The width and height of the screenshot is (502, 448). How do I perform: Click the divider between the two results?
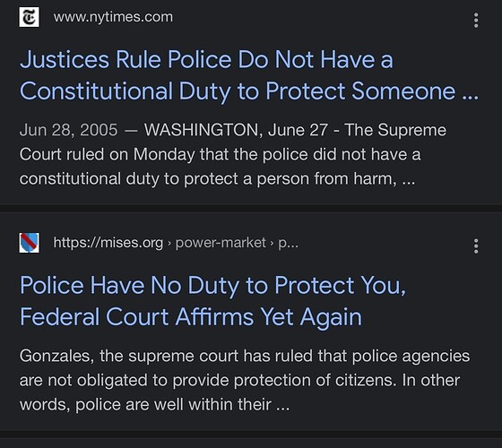tap(251, 208)
